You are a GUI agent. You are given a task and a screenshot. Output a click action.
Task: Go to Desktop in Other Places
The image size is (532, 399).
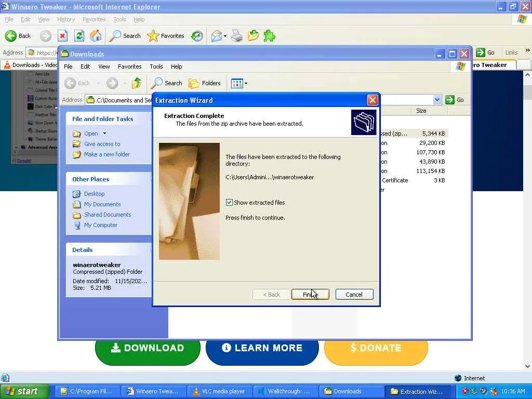[95, 194]
